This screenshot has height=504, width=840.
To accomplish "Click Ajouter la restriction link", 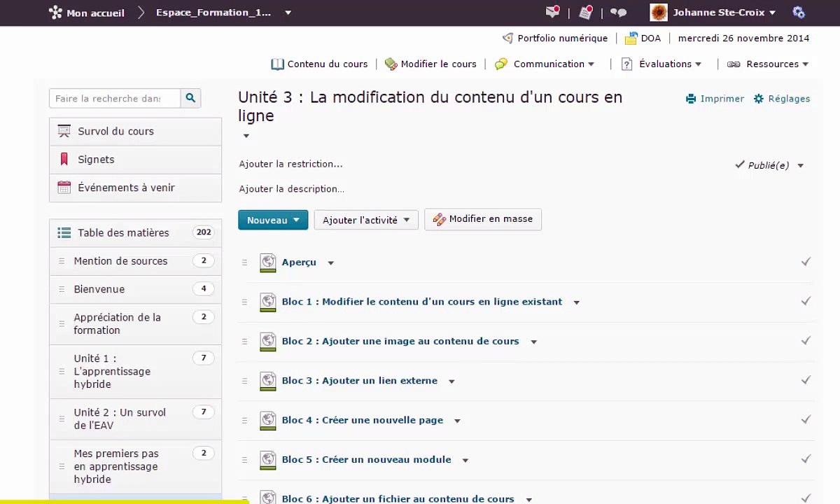I will click(290, 164).
